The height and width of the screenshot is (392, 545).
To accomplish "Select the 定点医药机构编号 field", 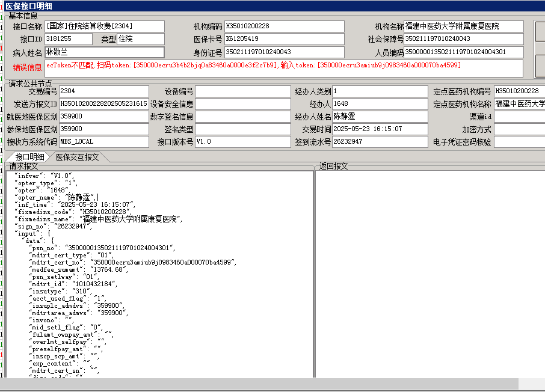I will coord(519,91).
